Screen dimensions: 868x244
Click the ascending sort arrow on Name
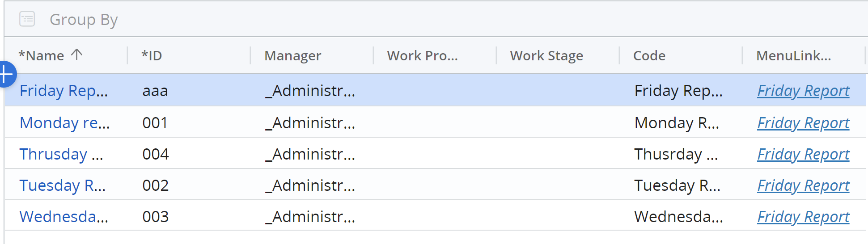click(77, 55)
